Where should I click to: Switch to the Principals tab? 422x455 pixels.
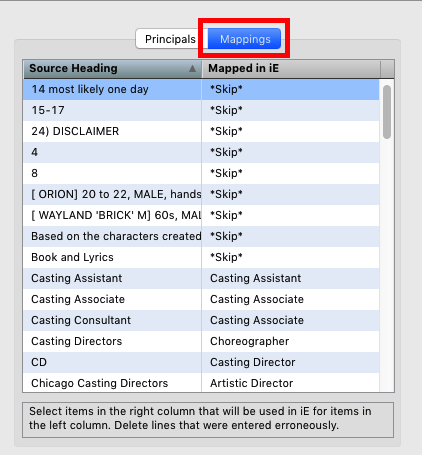170,39
